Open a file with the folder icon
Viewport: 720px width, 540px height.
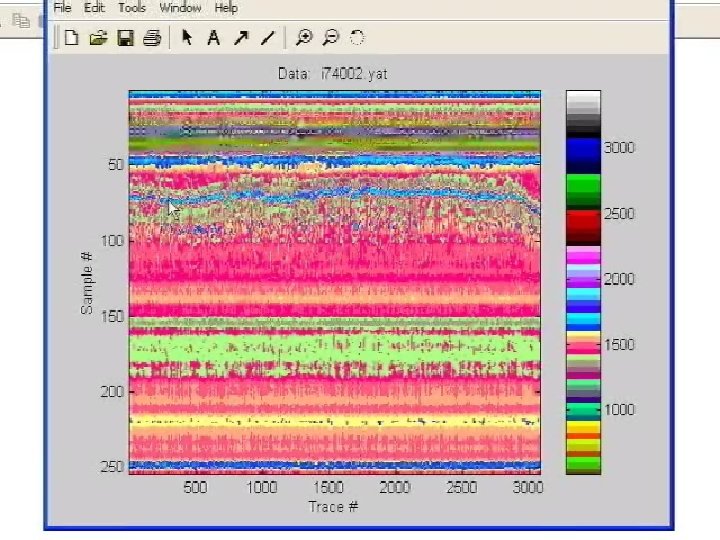click(x=98, y=38)
